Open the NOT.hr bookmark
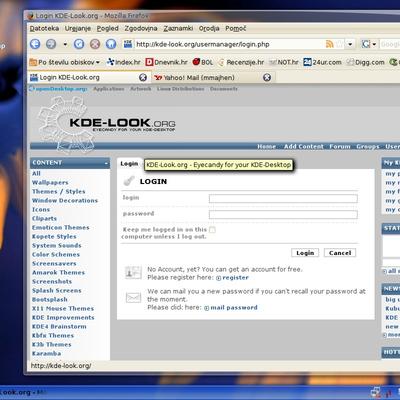Screen dimensions: 400x400 coord(283,62)
